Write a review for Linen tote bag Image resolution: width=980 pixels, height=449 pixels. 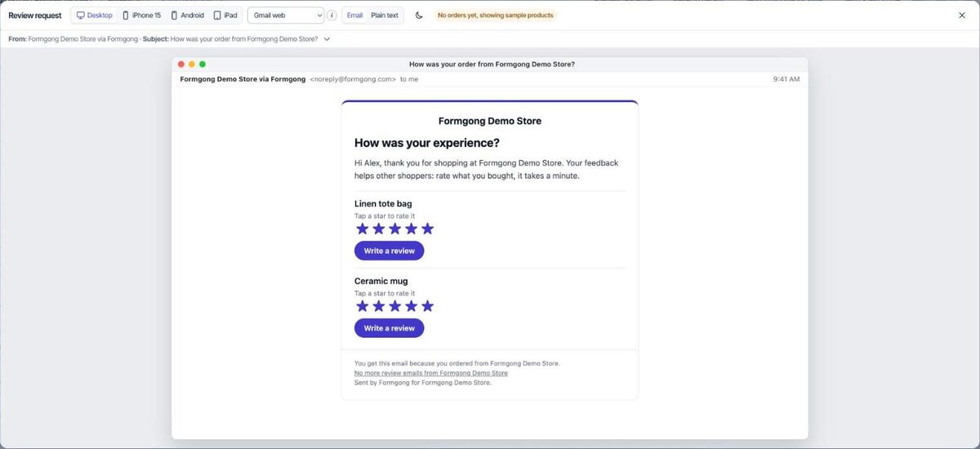point(390,251)
